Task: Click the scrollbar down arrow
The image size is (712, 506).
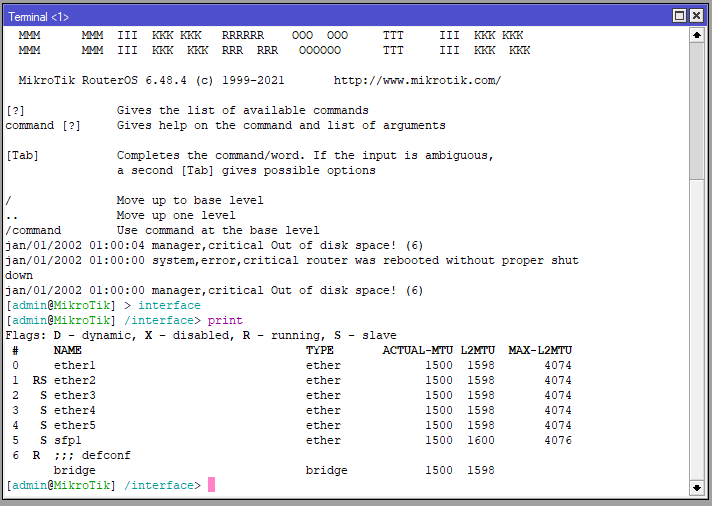Action: (697, 488)
